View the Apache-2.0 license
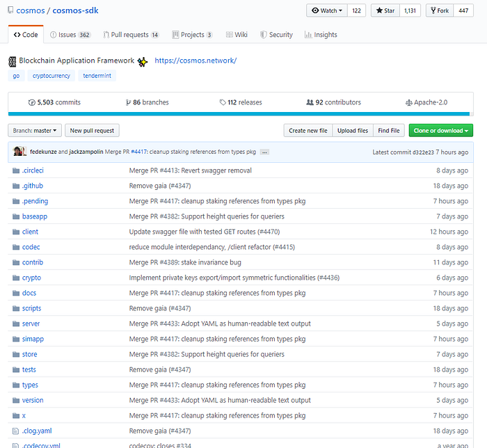The width and height of the screenshot is (487, 448). [x=426, y=102]
